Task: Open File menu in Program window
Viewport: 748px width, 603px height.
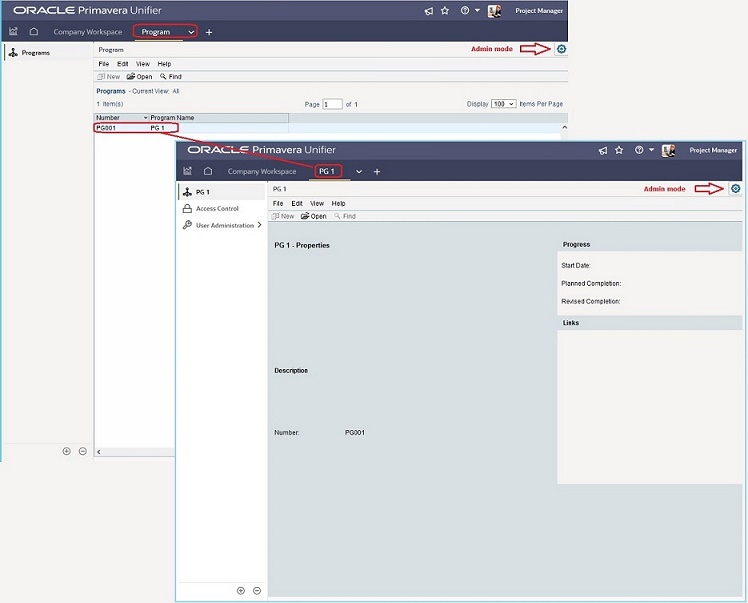Action: (104, 64)
